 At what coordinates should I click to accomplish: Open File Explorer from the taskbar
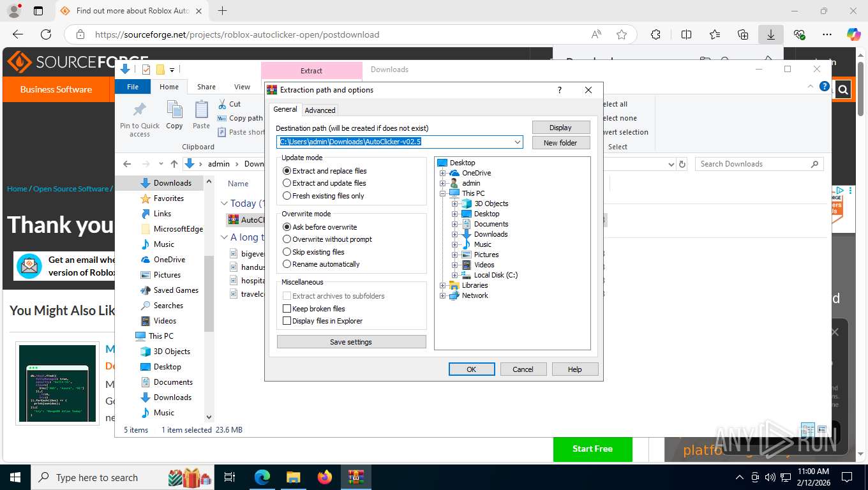coord(293,477)
